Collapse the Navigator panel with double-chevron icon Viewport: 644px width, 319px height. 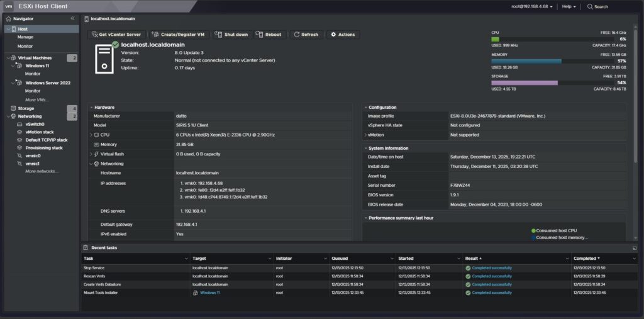72,19
